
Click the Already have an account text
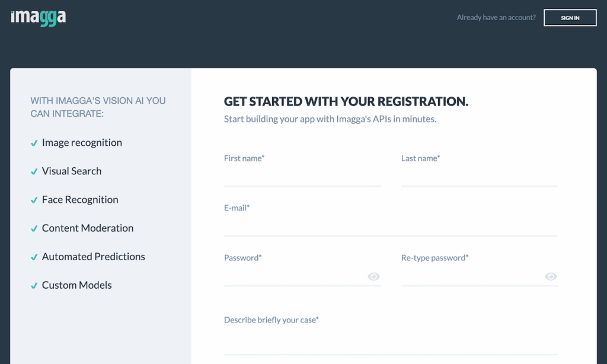[496, 17]
